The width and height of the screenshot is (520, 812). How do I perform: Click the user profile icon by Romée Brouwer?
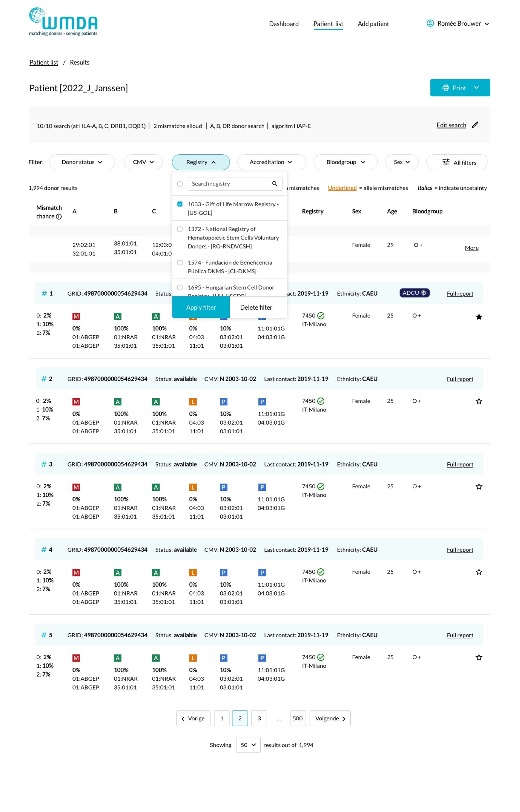(430, 23)
